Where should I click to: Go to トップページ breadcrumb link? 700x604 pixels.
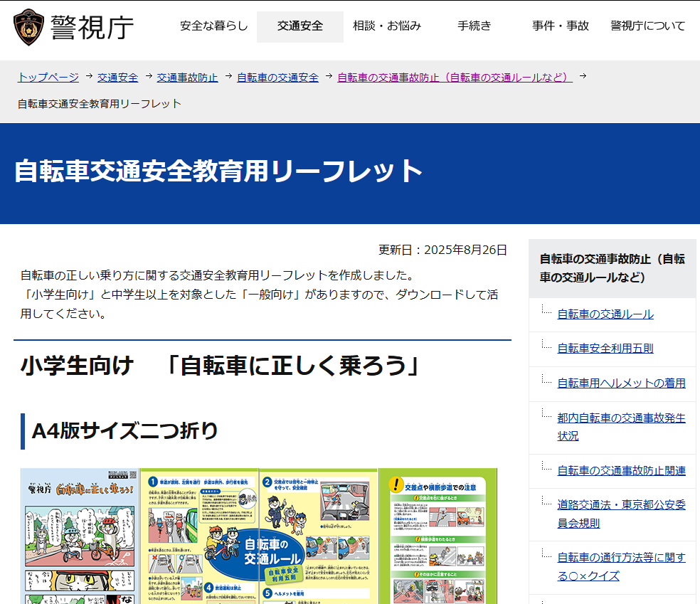coord(48,78)
